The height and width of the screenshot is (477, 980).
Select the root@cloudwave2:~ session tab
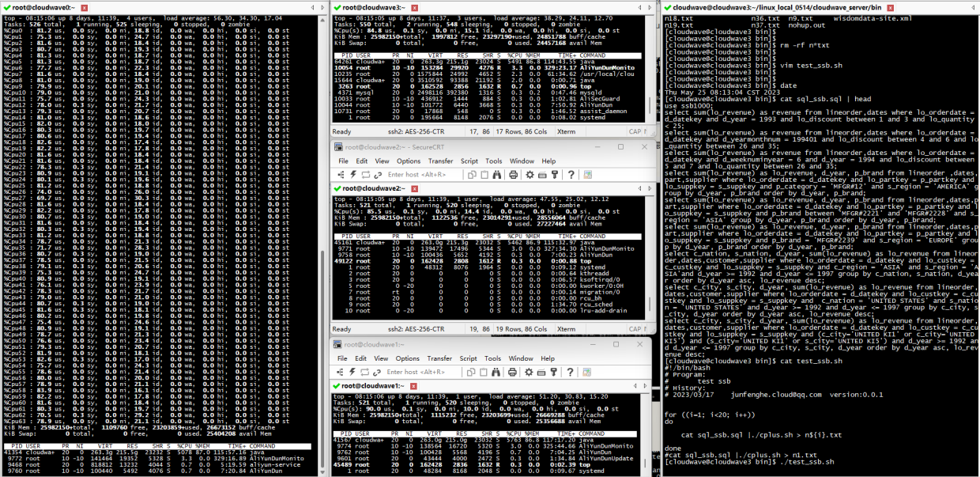click(374, 189)
